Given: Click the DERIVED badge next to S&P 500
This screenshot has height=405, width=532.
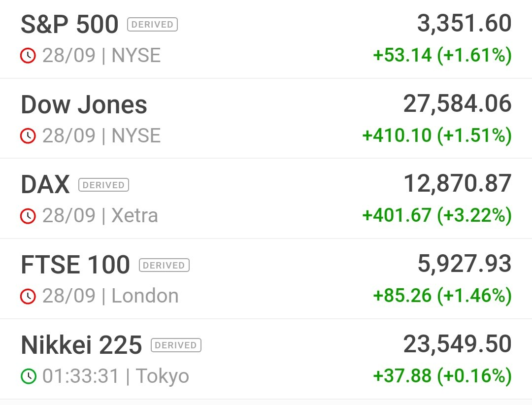Looking at the screenshot, I should (152, 25).
